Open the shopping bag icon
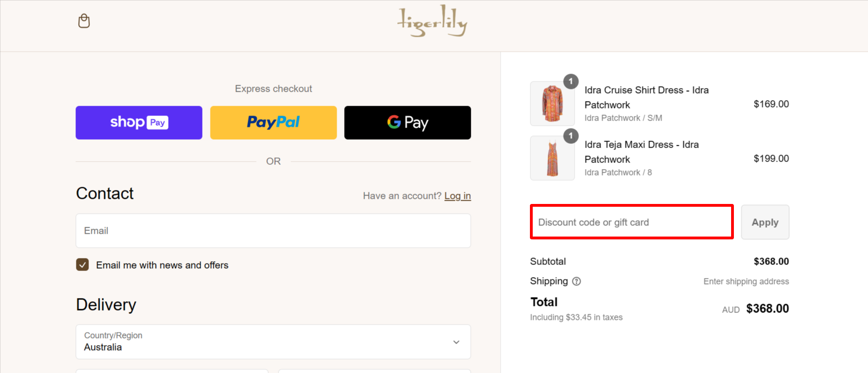The height and width of the screenshot is (373, 868). (84, 20)
